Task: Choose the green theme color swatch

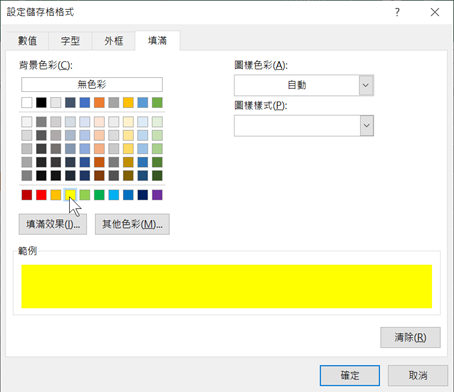Action: pos(157,102)
